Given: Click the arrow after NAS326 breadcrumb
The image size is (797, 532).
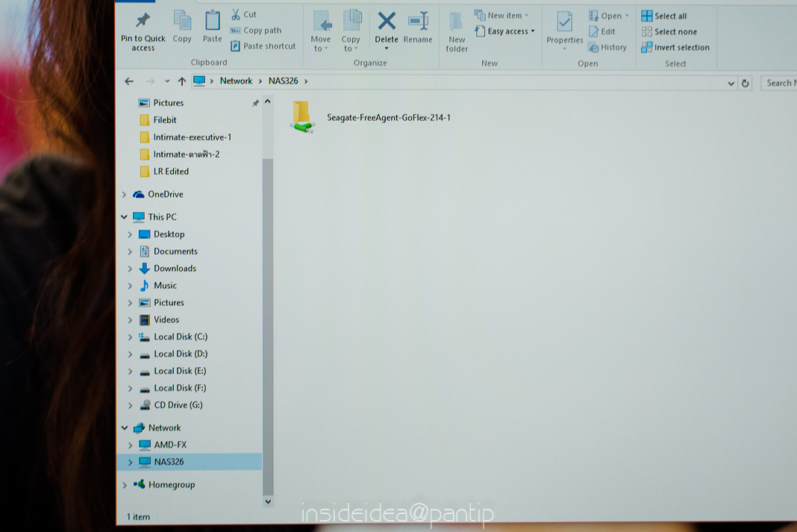Looking at the screenshot, I should tap(306, 81).
